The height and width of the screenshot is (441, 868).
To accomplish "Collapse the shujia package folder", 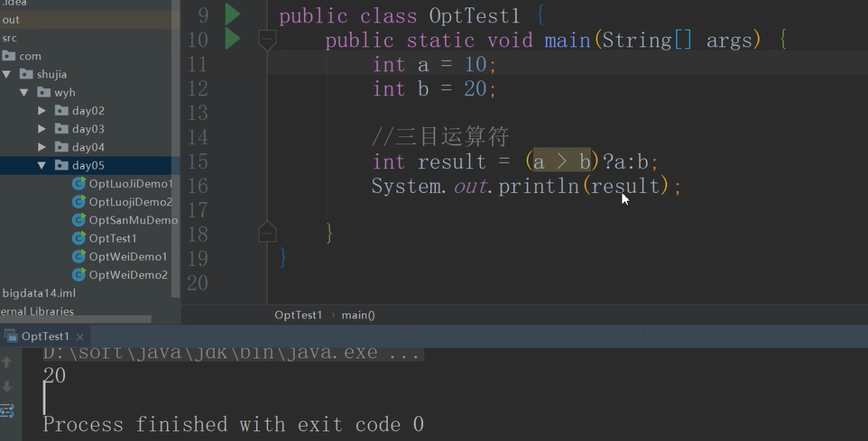I will point(6,74).
